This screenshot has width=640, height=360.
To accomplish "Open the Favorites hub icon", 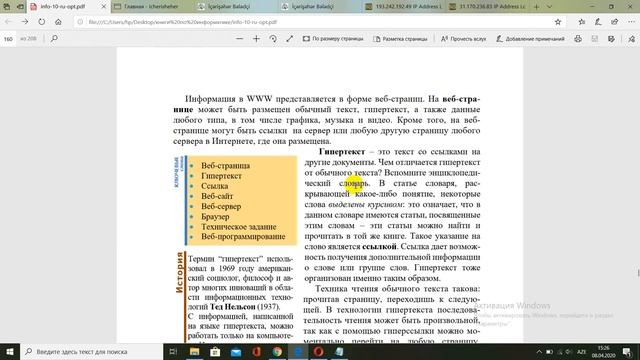I will coord(582,22).
